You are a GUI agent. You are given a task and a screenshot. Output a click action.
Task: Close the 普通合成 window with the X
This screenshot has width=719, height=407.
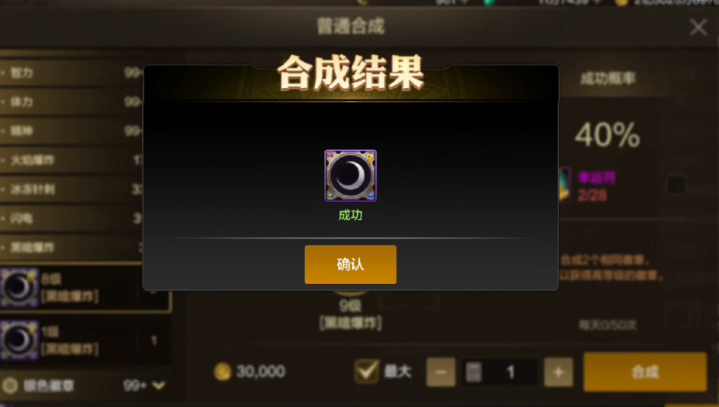coord(698,27)
